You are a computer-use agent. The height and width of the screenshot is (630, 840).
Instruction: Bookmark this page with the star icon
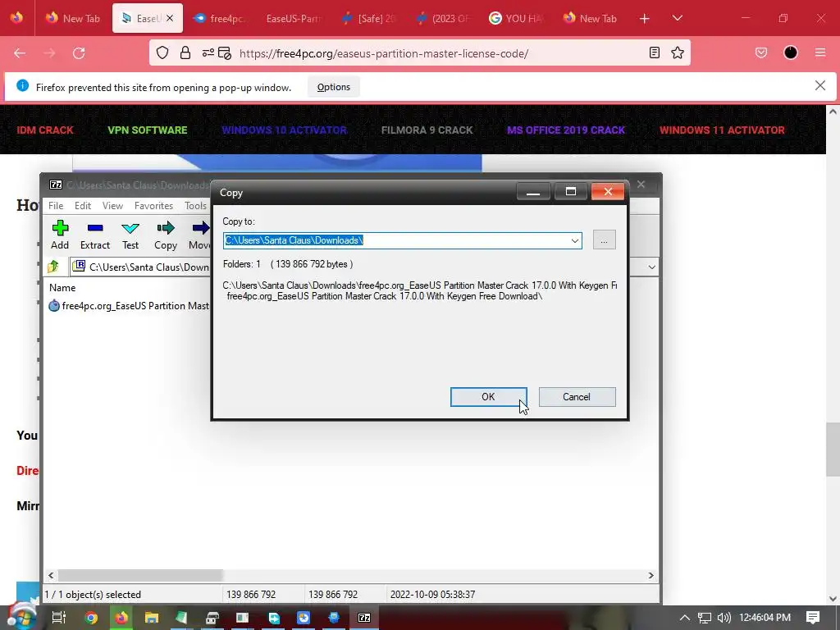click(677, 52)
